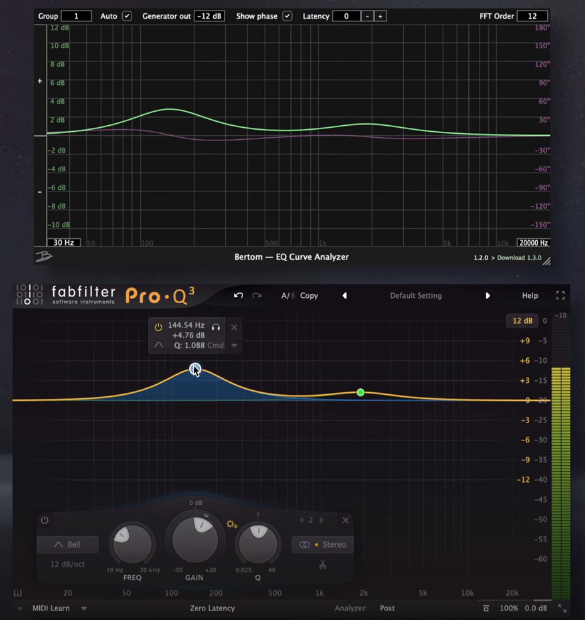Toggle the piano keyboard display icon
585x620 pixels.
(18, 593)
